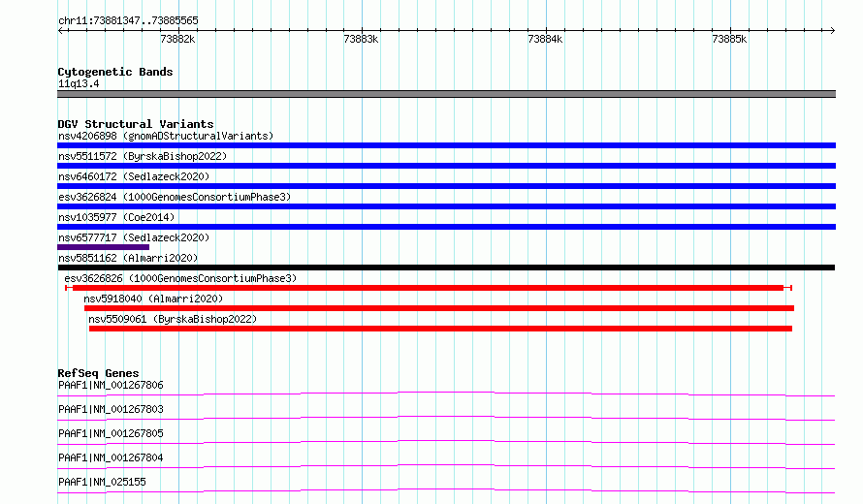This screenshot has height=504, width=863.
Task: Click the nsv6577717 Sedlazeck2020 label
Action: coord(134,237)
